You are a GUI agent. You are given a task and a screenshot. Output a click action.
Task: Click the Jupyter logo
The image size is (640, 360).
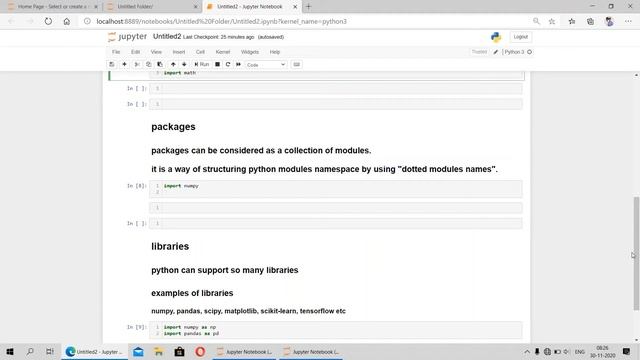[x=127, y=37]
